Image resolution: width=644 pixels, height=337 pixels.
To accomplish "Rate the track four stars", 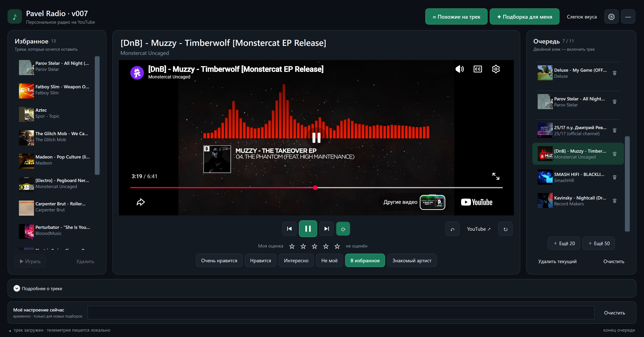I will pos(326,246).
